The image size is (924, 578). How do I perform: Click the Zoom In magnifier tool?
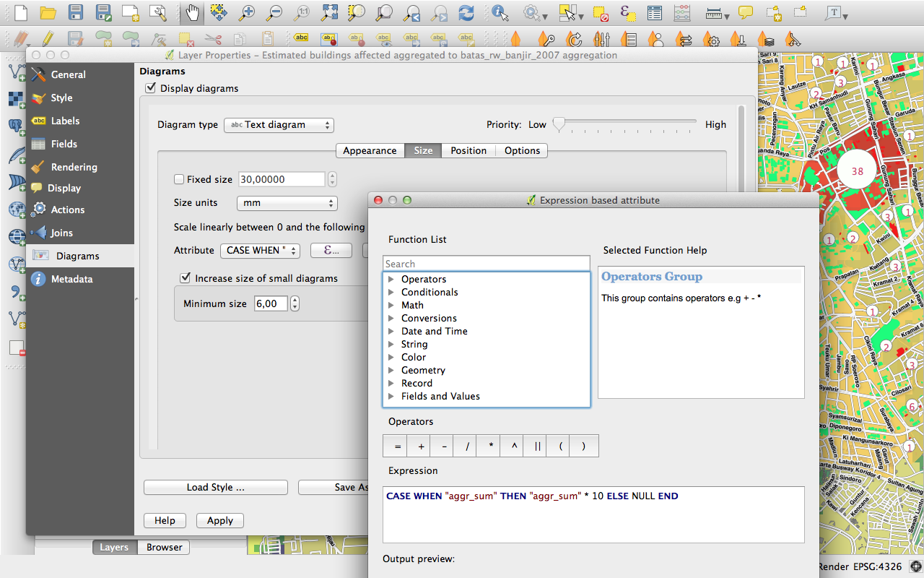tap(247, 13)
